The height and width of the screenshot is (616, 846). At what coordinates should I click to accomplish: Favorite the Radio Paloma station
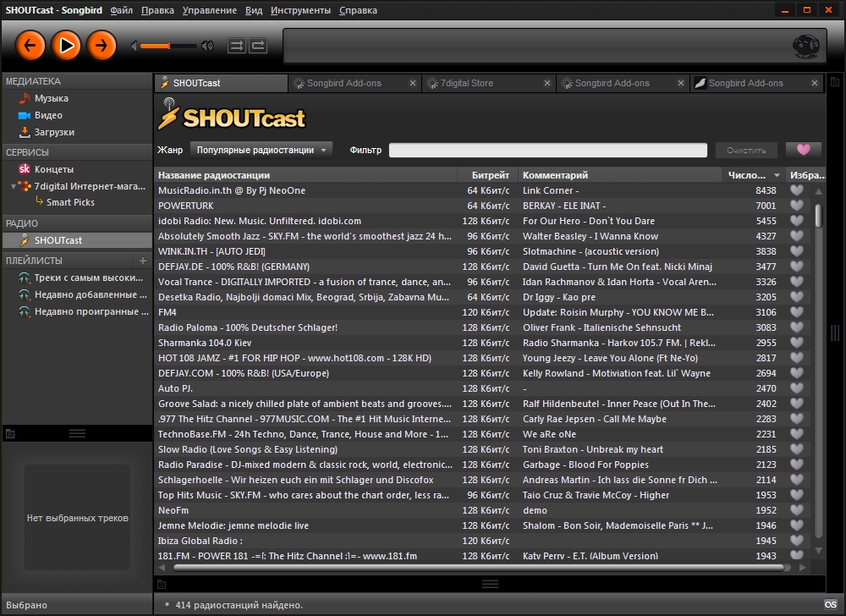click(796, 327)
